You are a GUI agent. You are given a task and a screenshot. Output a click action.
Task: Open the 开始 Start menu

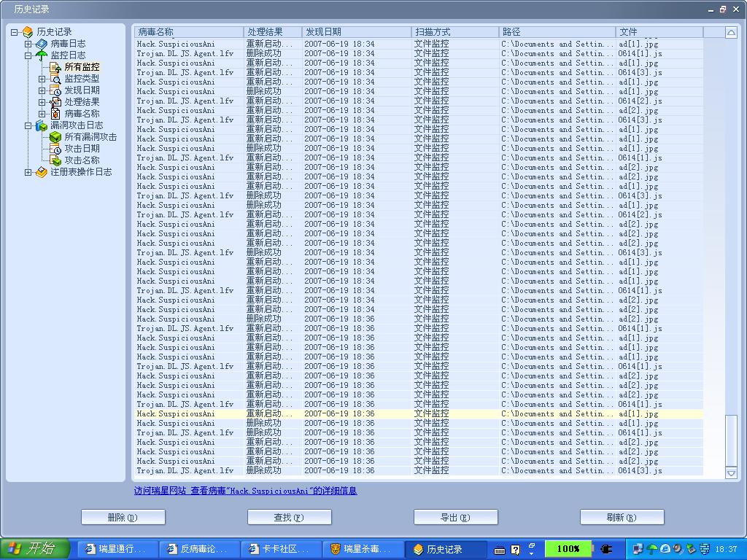tap(35, 549)
